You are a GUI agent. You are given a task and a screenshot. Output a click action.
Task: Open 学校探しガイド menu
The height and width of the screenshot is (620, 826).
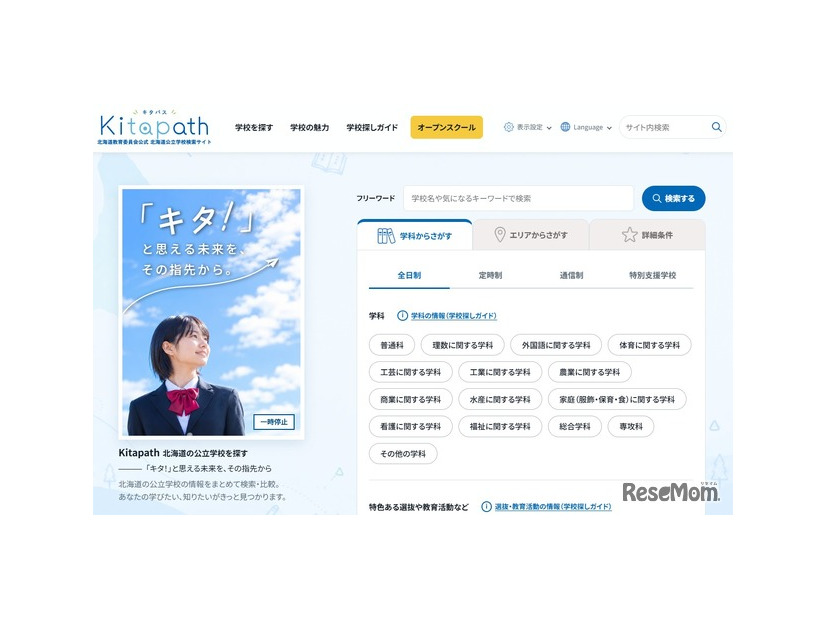372,127
